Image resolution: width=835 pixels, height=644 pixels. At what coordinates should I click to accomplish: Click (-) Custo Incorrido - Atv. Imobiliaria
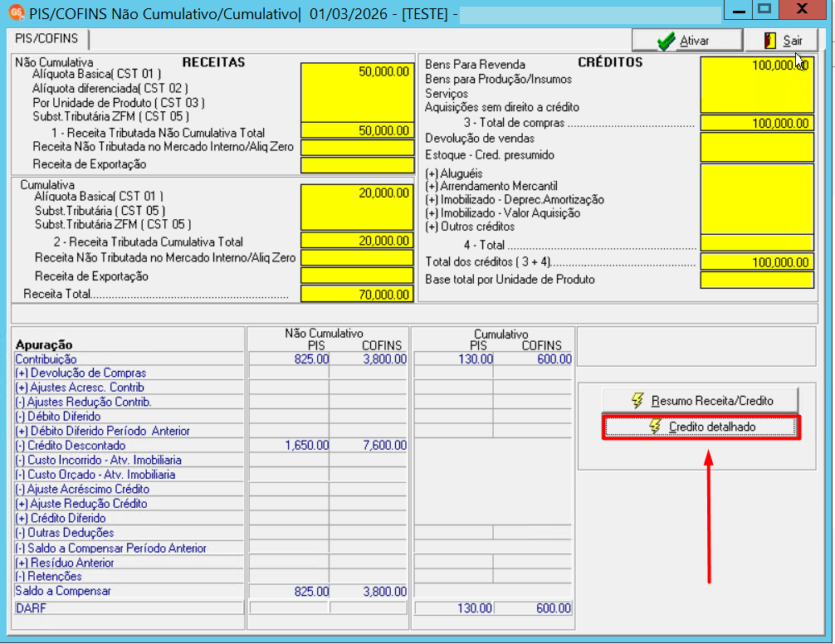(x=99, y=460)
